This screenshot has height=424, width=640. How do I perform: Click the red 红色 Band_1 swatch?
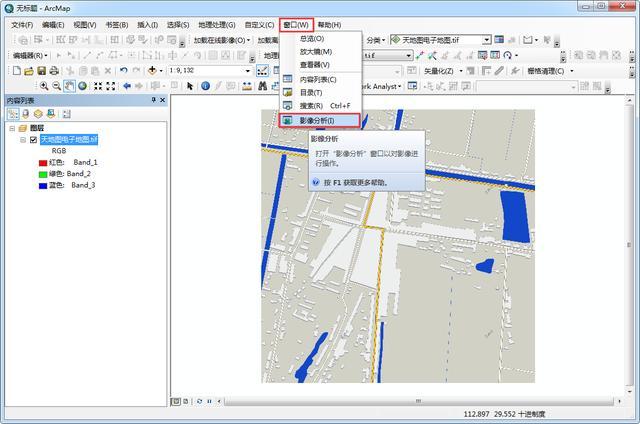[x=43, y=163]
